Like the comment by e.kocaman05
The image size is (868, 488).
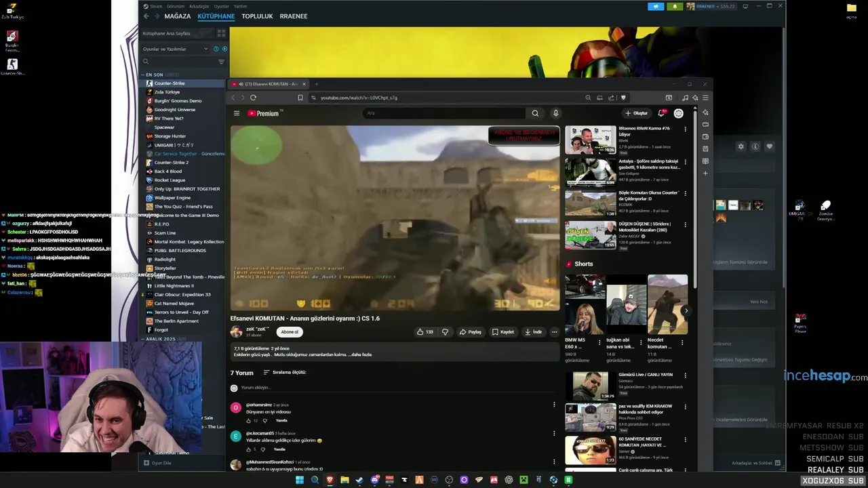point(248,449)
